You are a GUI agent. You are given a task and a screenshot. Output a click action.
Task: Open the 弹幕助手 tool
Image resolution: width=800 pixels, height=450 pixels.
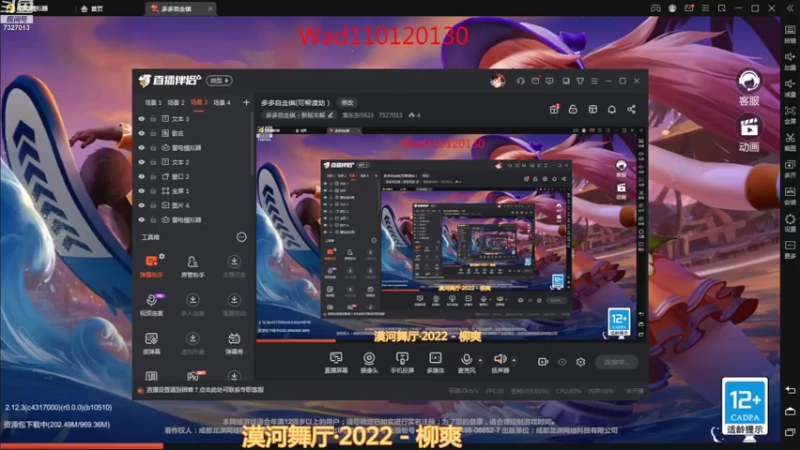[x=152, y=266]
